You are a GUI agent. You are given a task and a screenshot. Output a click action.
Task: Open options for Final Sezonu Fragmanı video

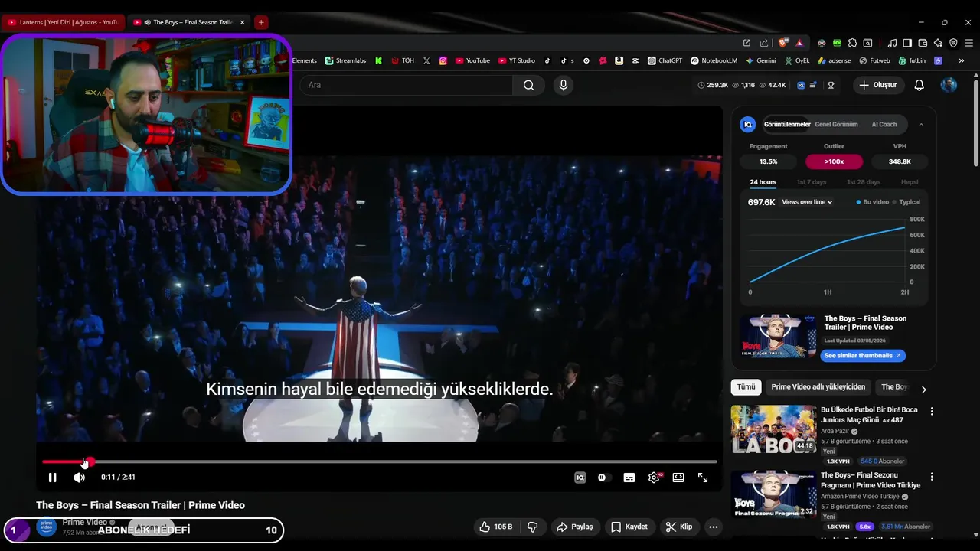pos(932,477)
